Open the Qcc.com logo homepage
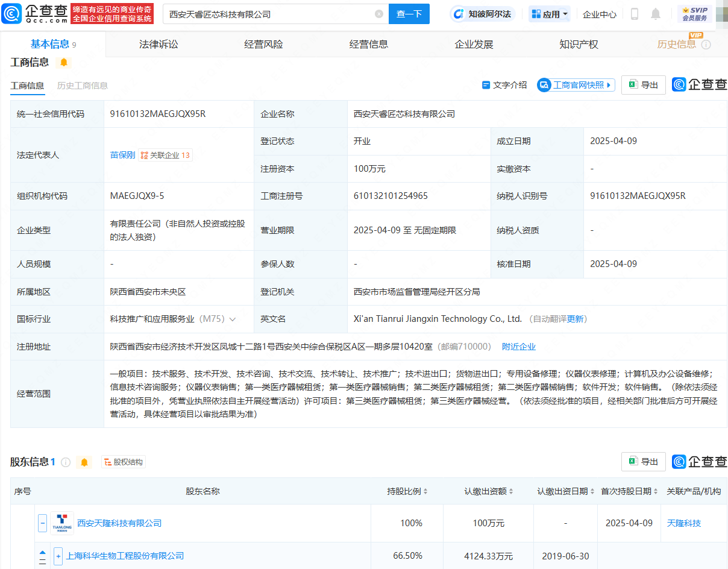The width and height of the screenshot is (728, 569). (x=35, y=13)
